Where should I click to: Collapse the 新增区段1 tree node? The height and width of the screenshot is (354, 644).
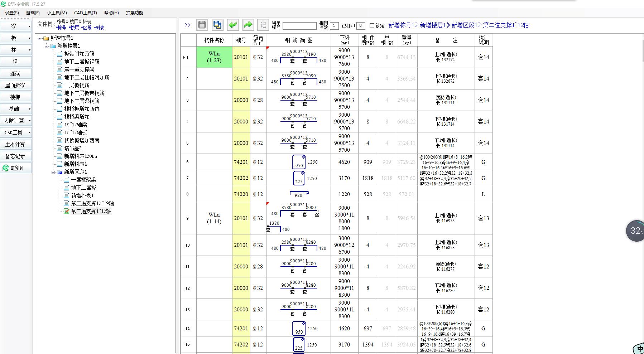pos(53,172)
